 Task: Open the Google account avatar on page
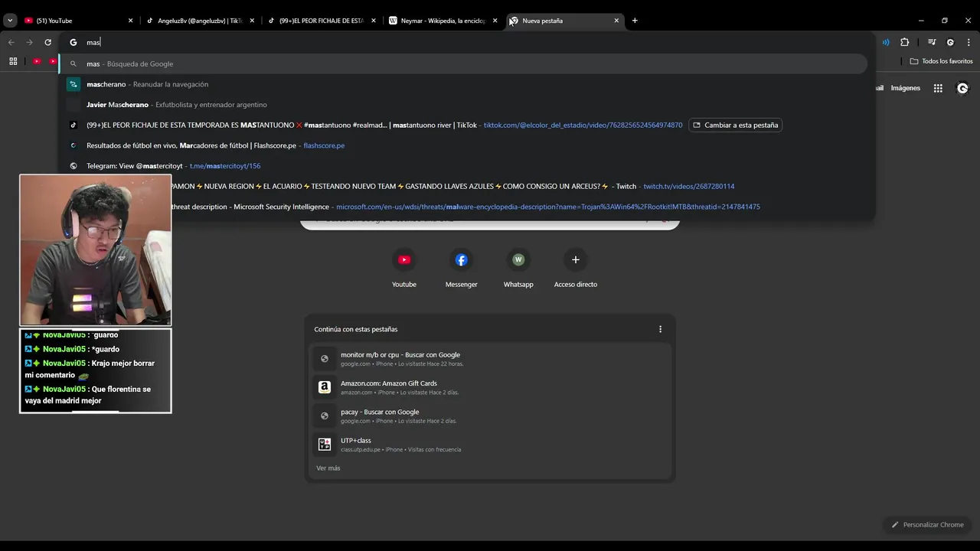coord(962,88)
